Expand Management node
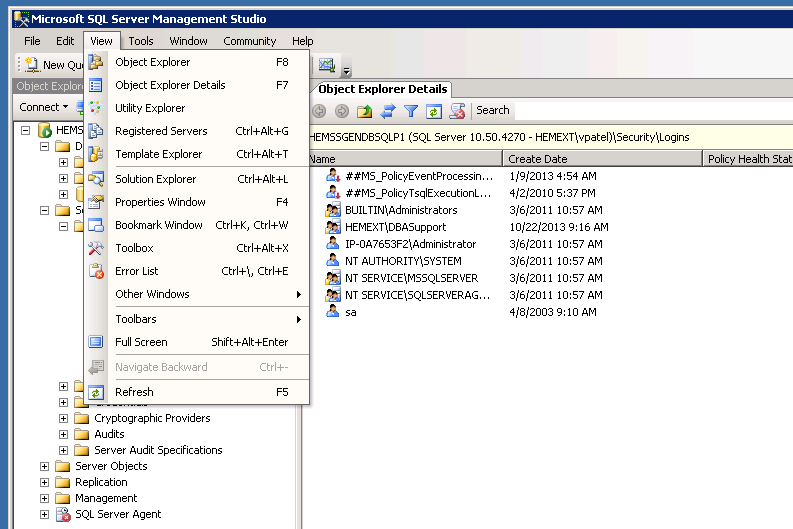This screenshot has width=793, height=529. [45, 499]
